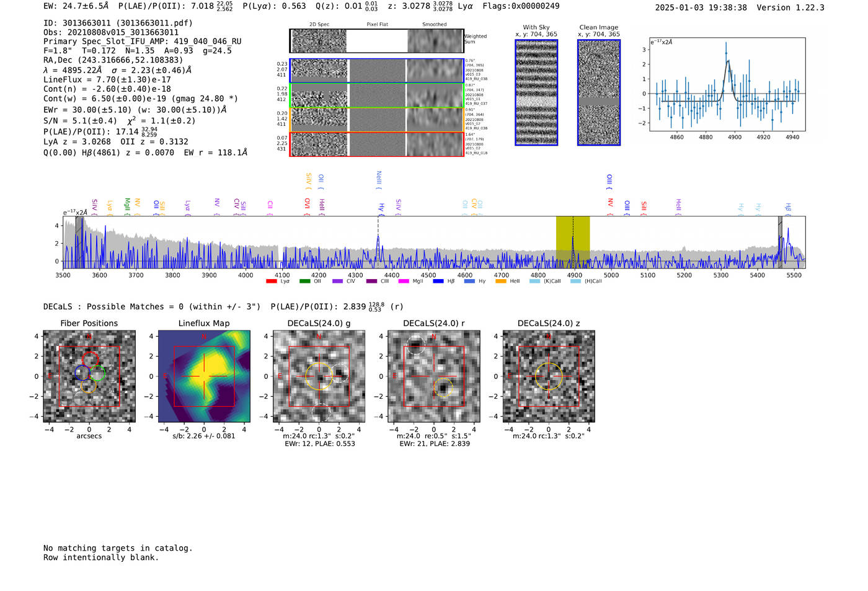Click the gray shaded band near 5460 Å

click(780, 242)
